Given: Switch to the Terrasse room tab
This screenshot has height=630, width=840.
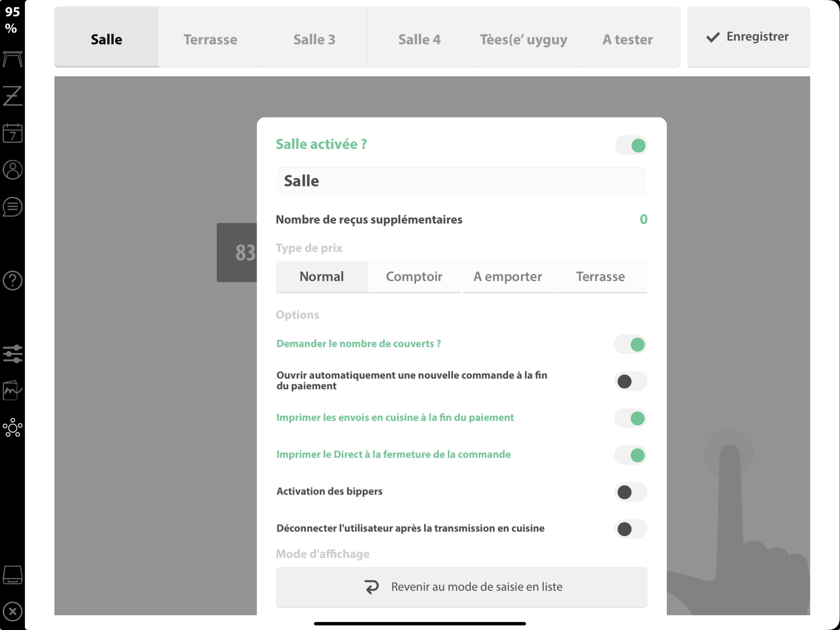Looking at the screenshot, I should (x=210, y=37).
